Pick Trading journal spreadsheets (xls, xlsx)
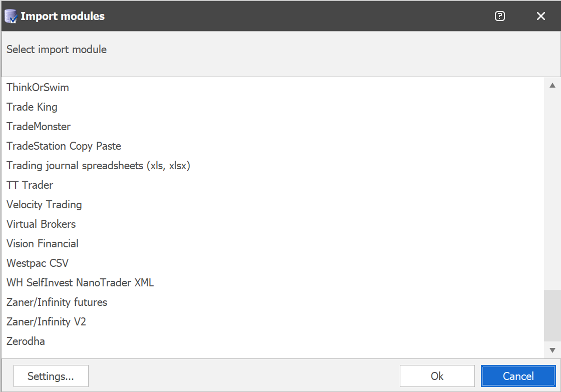561x392 pixels. pyautogui.click(x=273, y=165)
